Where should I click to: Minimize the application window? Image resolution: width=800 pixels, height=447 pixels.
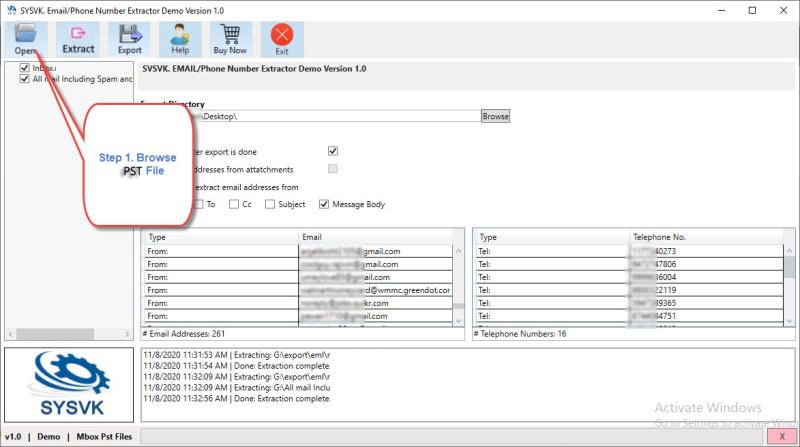(x=721, y=10)
